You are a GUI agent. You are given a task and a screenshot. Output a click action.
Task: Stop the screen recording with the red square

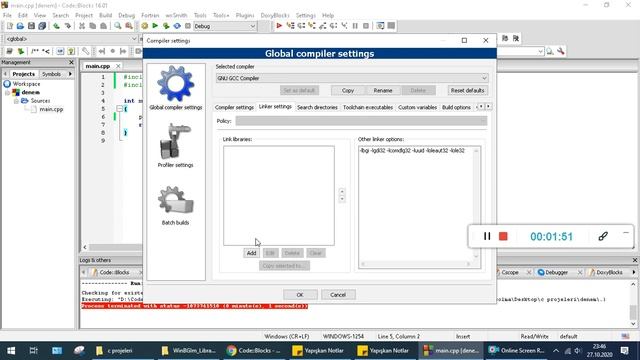[503, 236]
